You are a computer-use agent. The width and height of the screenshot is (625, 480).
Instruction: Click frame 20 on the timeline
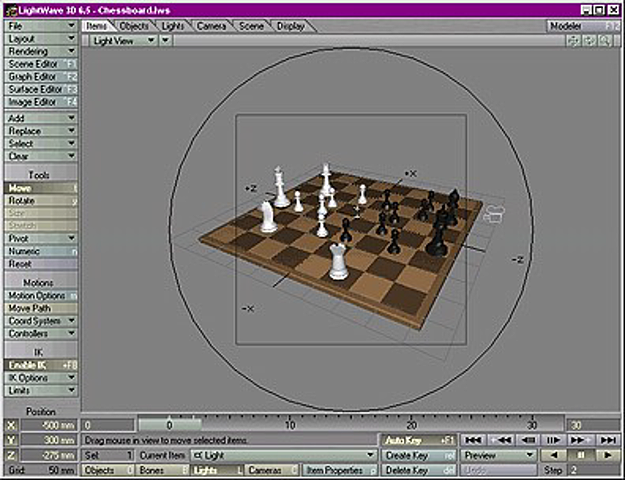412,425
